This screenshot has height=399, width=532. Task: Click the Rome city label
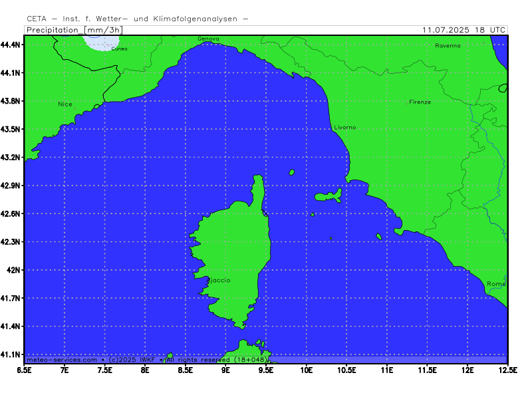496,284
